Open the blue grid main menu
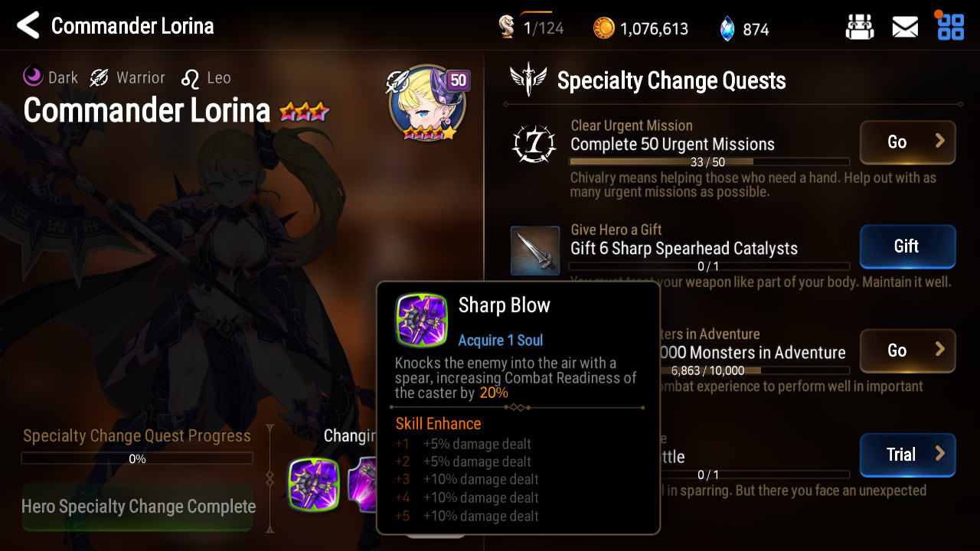 [x=951, y=26]
